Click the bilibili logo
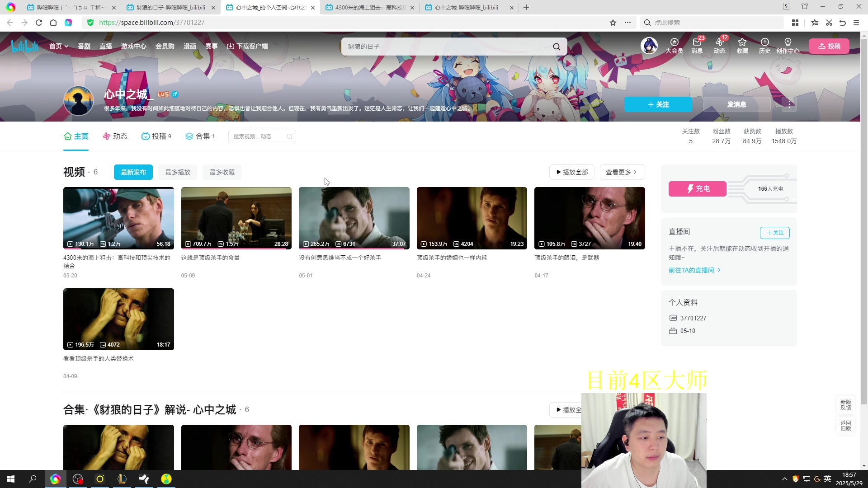The height and width of the screenshot is (488, 868). coord(24,46)
